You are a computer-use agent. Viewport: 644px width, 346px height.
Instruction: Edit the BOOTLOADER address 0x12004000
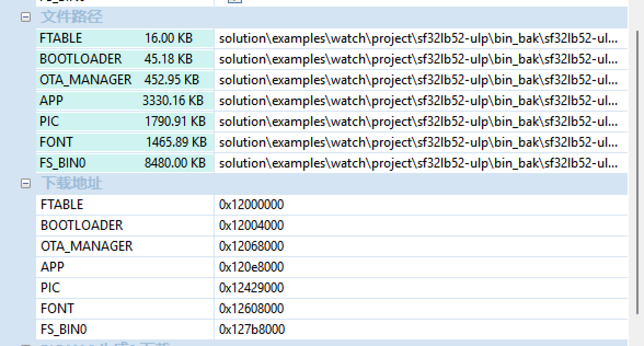(251, 226)
